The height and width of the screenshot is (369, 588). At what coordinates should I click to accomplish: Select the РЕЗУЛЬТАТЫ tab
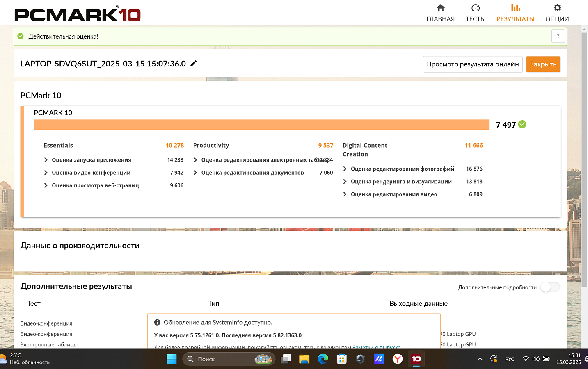tap(515, 13)
